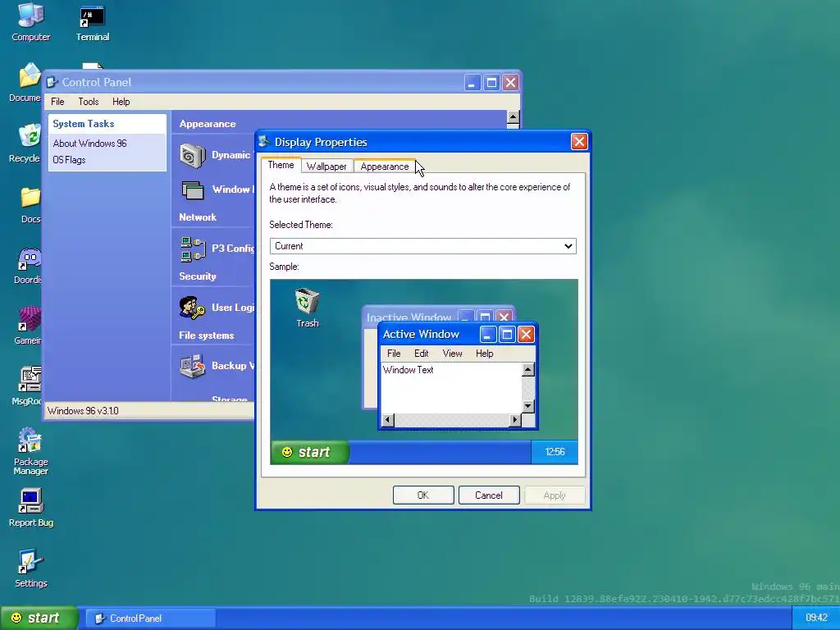This screenshot has width=840, height=630.
Task: Confirm with the OK button
Action: [x=423, y=495]
